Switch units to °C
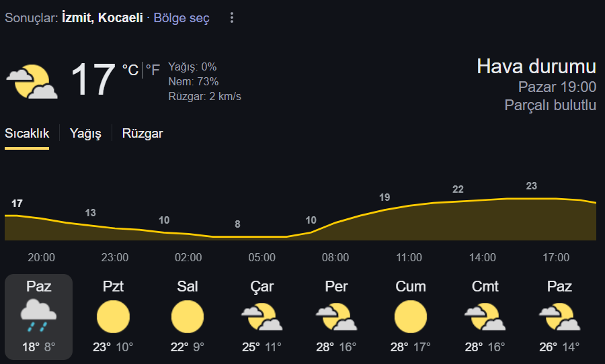Screen dimensions: 605x364 [x=130, y=70]
